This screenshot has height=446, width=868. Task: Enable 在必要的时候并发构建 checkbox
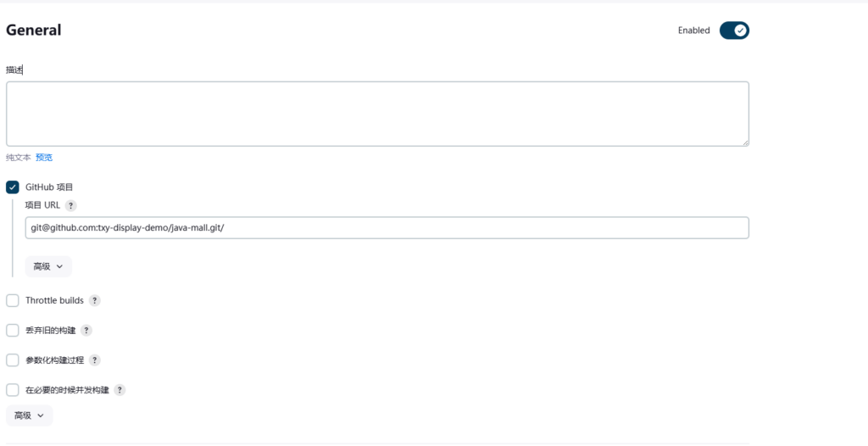[x=13, y=390]
